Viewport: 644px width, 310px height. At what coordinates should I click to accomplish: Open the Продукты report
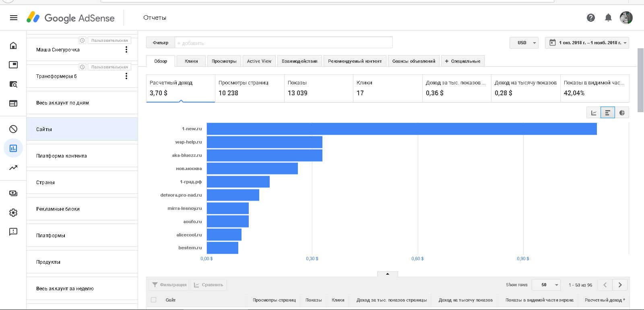coord(82,262)
